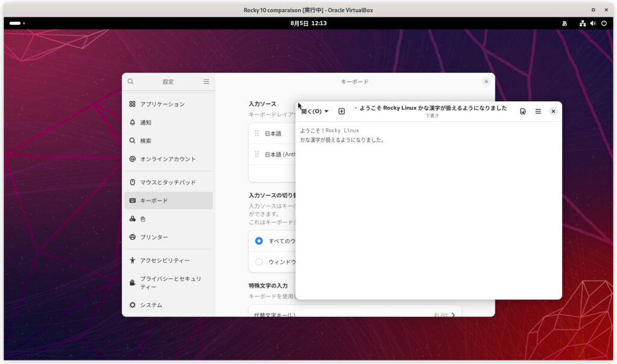Open the あ input method indicator

564,24
